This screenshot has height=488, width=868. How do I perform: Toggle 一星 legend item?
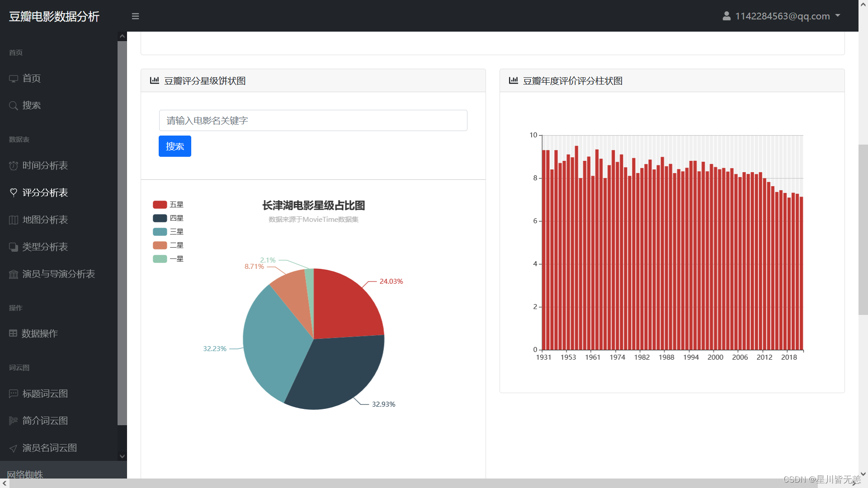pos(168,259)
